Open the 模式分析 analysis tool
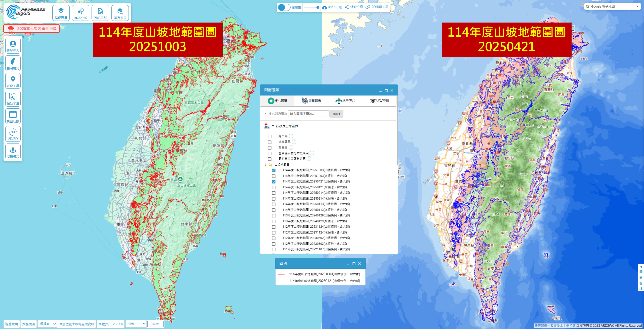The image size is (644, 329). (80, 13)
